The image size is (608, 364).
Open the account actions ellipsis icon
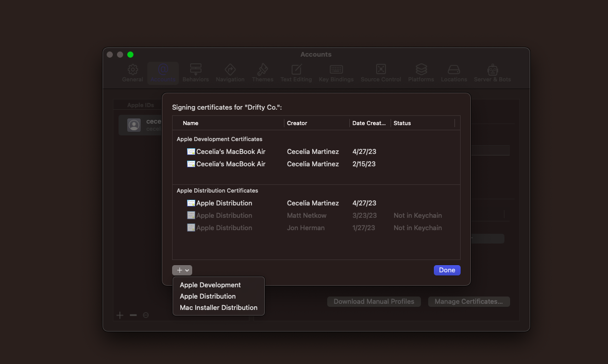point(146,315)
